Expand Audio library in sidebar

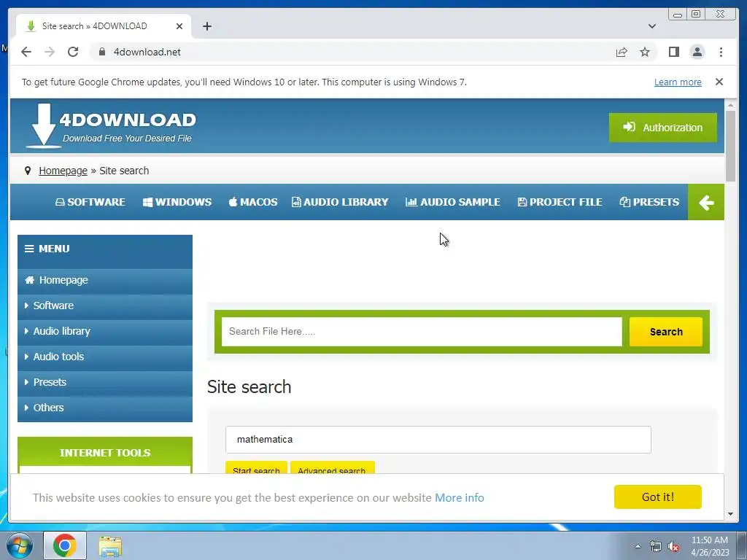click(x=105, y=331)
